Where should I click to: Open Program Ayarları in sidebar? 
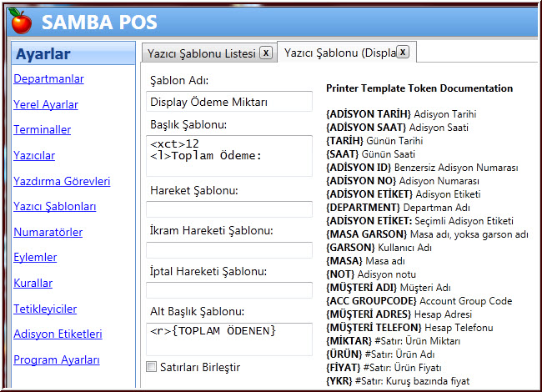(x=56, y=360)
